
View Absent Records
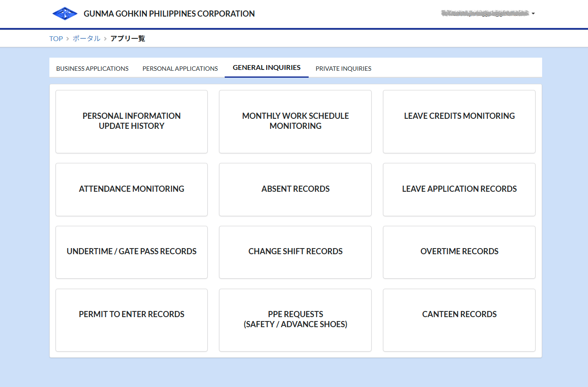pos(295,189)
